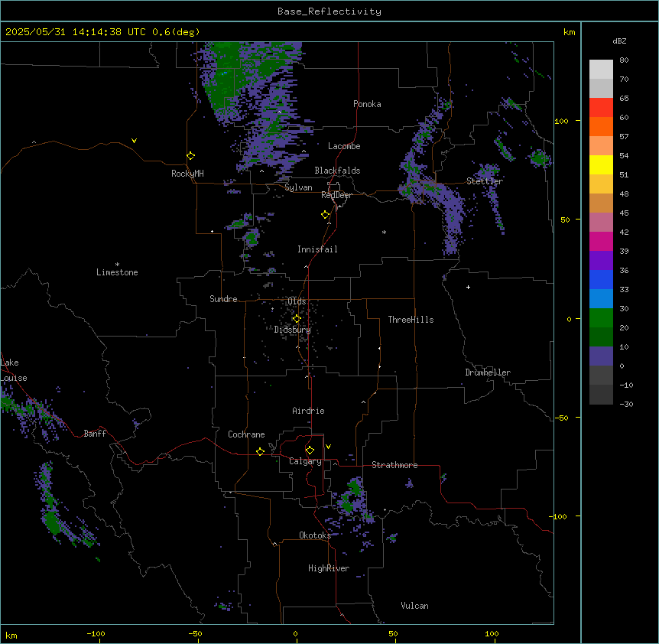Click the Banff label

(x=95, y=434)
